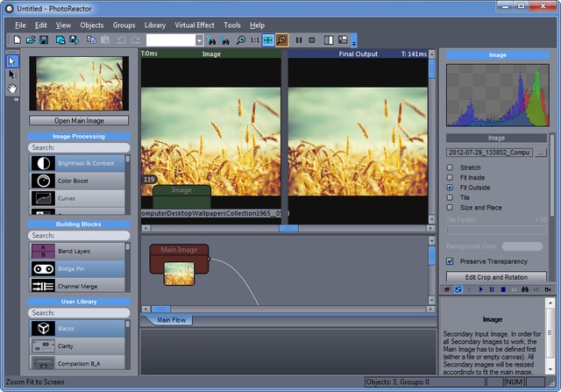This screenshot has width=561, height=392.
Task: Click the New file icon in toolbar
Action: [x=18, y=40]
